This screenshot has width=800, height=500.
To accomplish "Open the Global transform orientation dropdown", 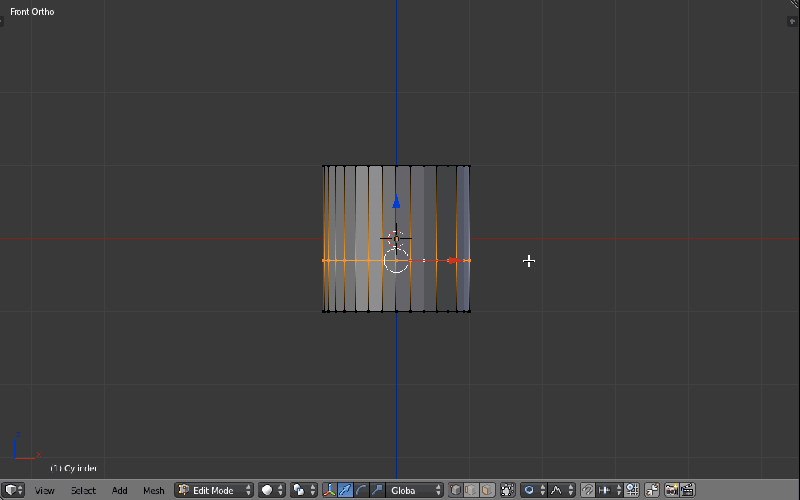I will coord(414,490).
